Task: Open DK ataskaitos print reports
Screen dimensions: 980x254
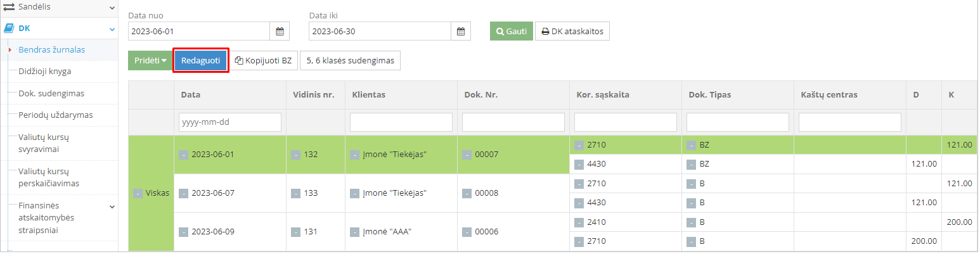Action: coord(572,31)
